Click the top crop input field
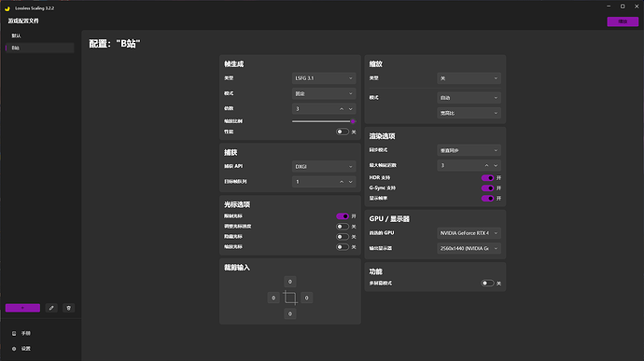Image resolution: width=644 pixels, height=361 pixels. click(x=290, y=282)
